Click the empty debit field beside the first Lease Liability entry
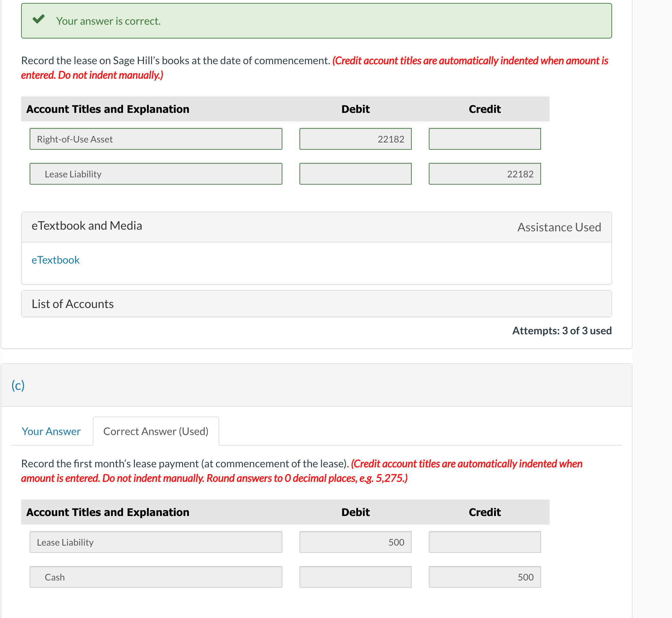Image resolution: width=672 pixels, height=618 pixels. click(x=355, y=174)
